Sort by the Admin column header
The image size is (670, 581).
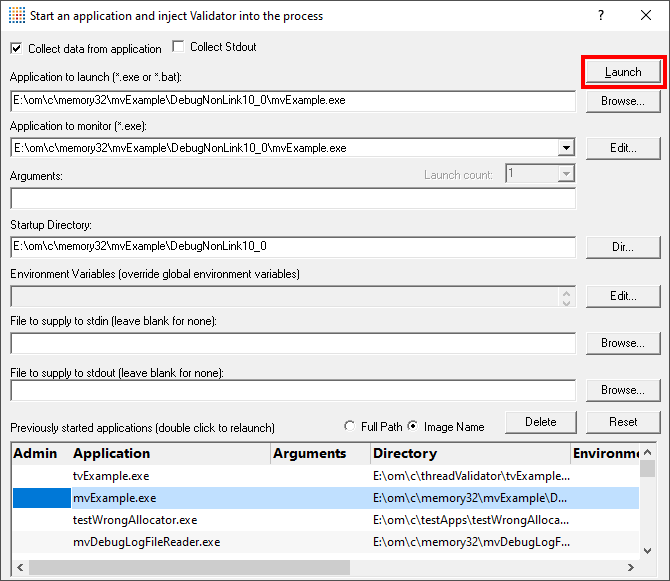pyautogui.click(x=41, y=453)
